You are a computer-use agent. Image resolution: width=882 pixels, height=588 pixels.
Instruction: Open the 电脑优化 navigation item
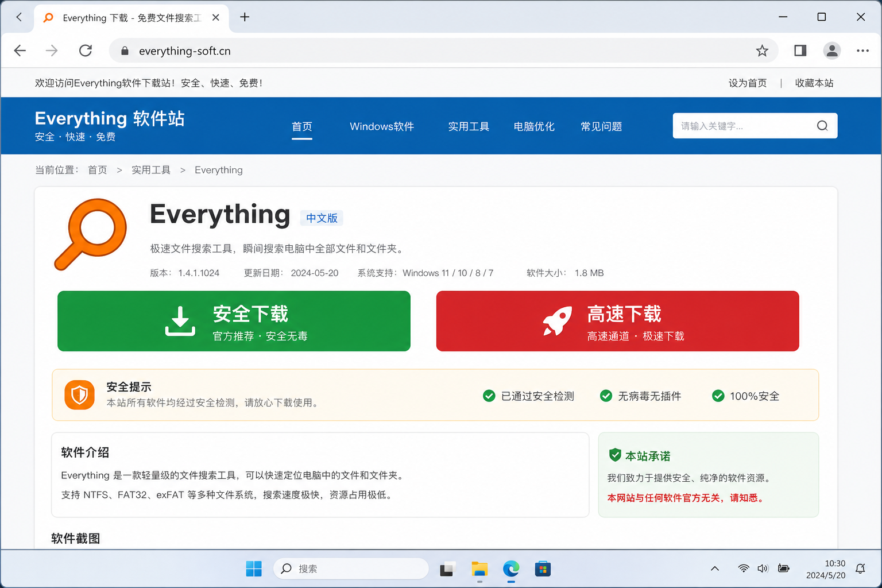534,126
